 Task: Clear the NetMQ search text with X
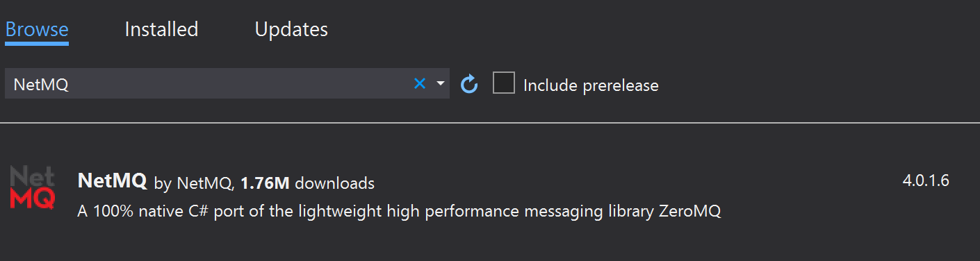[420, 84]
